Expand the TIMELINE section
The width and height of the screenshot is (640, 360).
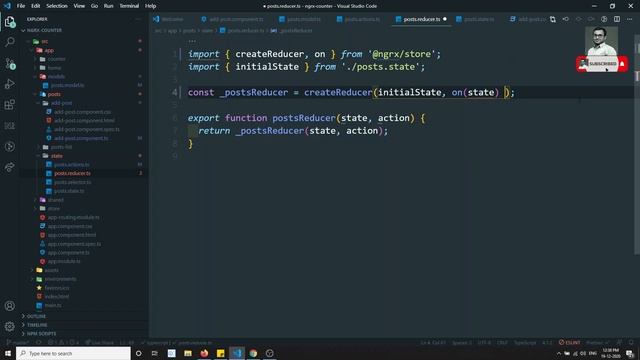point(37,325)
